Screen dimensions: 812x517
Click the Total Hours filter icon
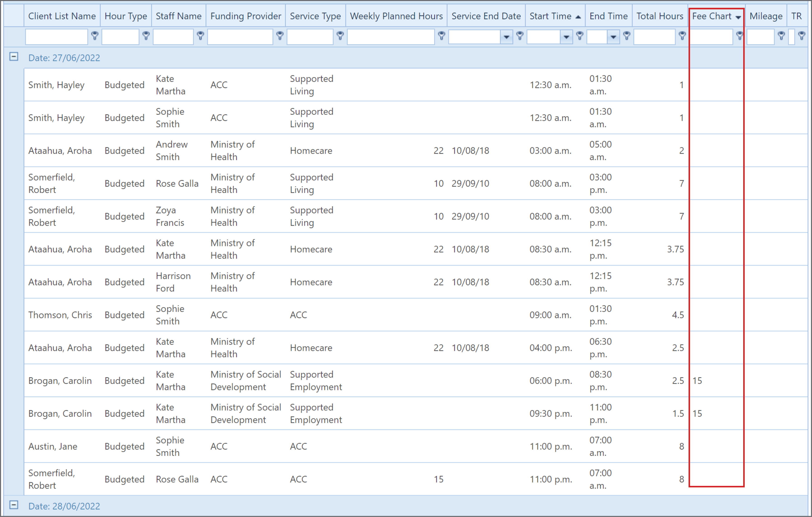pyautogui.click(x=682, y=36)
